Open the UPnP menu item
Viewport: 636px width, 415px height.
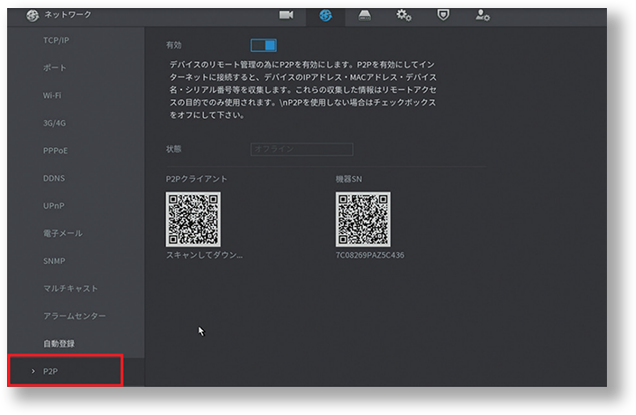point(54,206)
